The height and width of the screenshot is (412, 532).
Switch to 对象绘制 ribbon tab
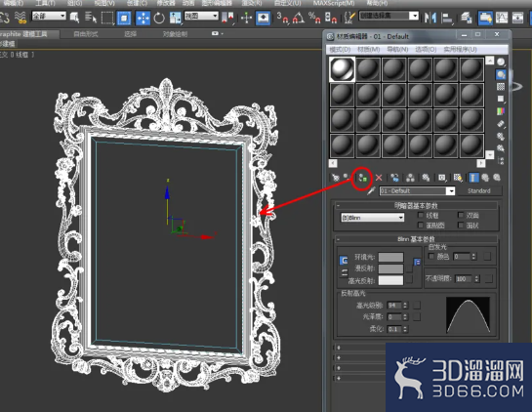(x=175, y=34)
